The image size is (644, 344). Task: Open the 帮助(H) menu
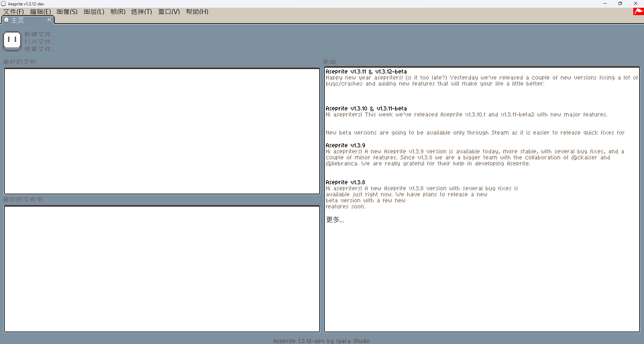[197, 12]
